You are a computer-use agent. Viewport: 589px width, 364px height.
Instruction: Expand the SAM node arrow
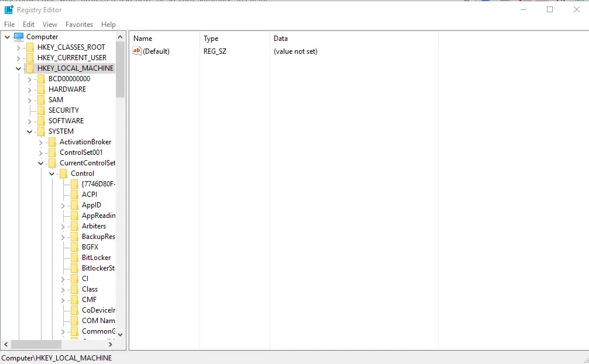click(x=29, y=100)
